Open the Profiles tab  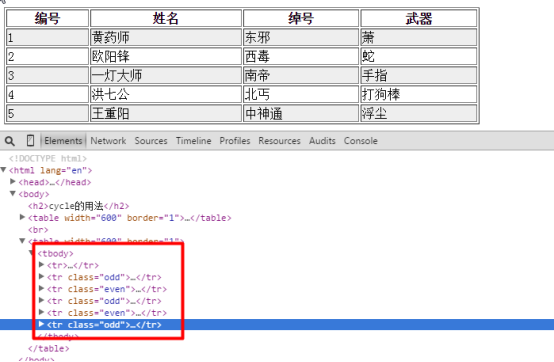tap(235, 141)
